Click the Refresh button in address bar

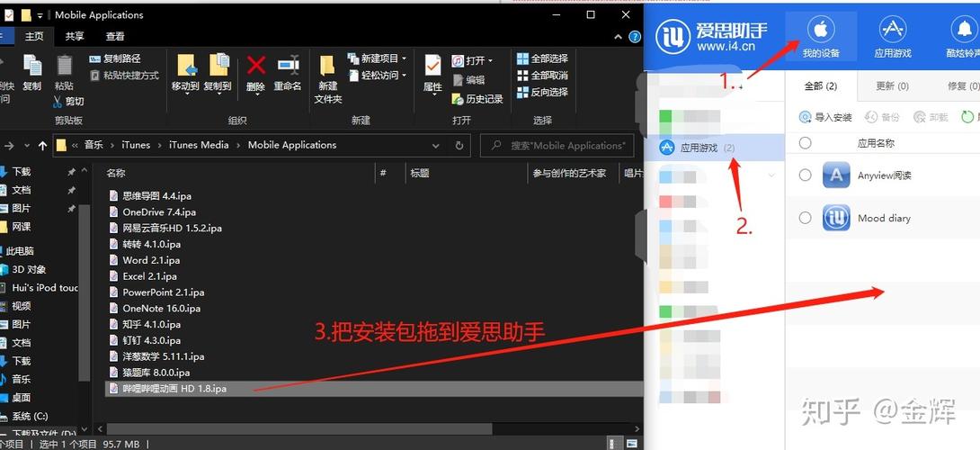(459, 145)
